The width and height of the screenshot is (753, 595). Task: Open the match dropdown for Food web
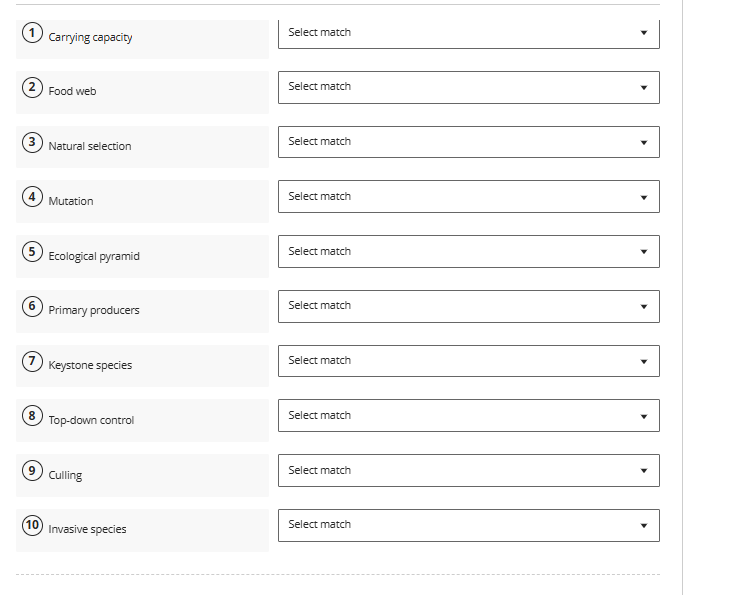coord(468,87)
